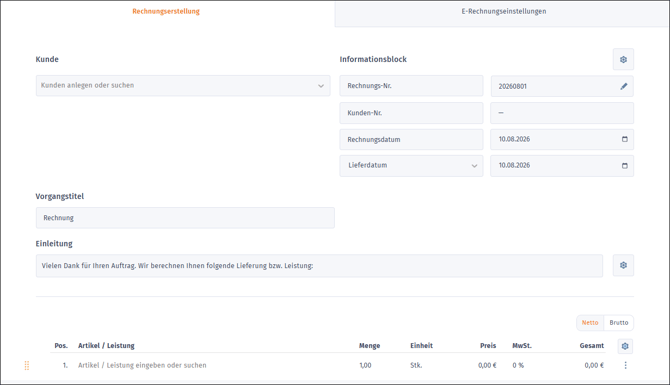Image resolution: width=670 pixels, height=385 pixels.
Task: Click the Artikel / Leistung column header
Action: [x=106, y=346]
